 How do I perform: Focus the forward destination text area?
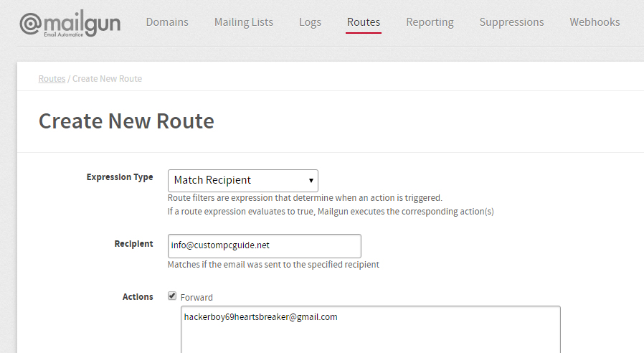coord(371,329)
